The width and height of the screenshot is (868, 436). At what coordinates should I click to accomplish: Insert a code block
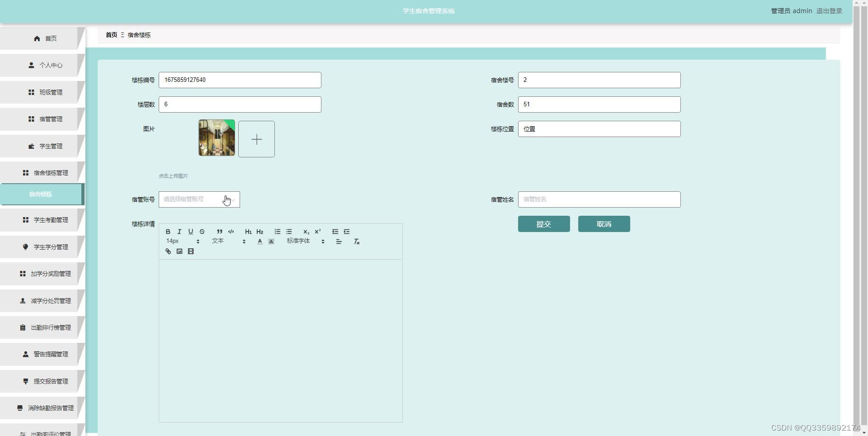(x=231, y=232)
